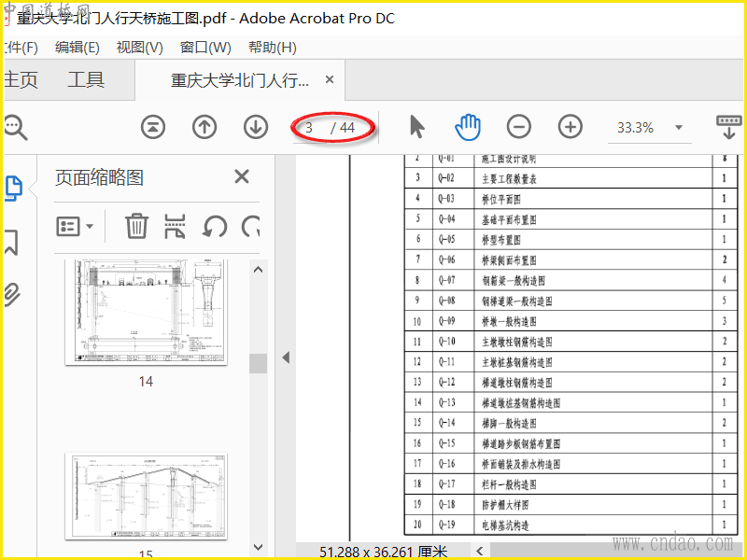Click the 防护棚大样图 entry

point(505,505)
